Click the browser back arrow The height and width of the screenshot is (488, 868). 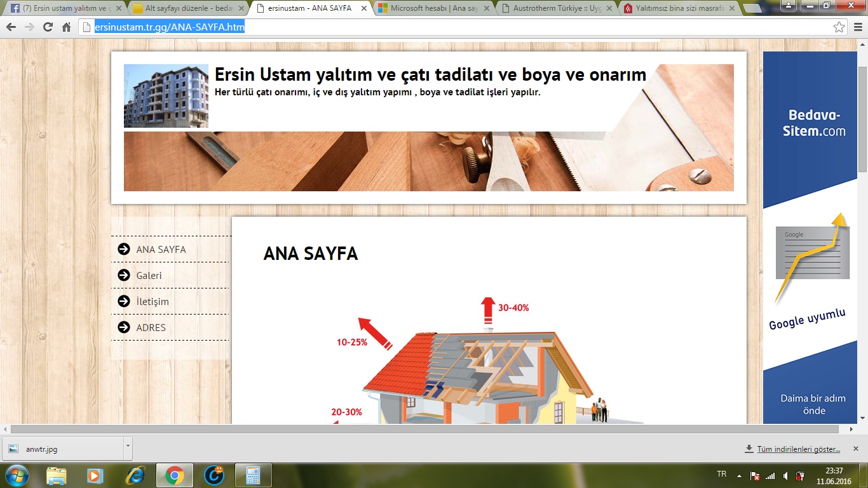click(11, 27)
